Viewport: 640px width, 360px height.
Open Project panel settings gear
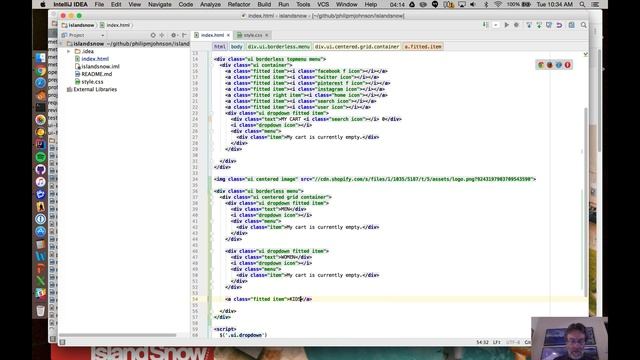point(174,36)
